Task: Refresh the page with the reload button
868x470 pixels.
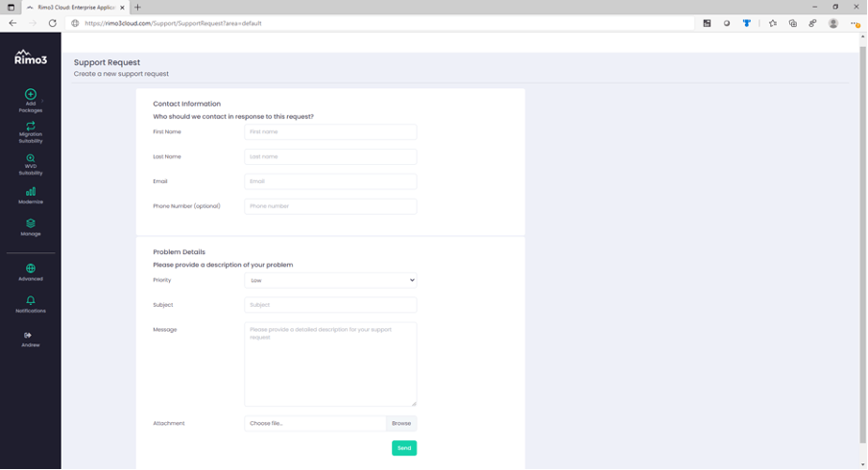Action: [52, 23]
